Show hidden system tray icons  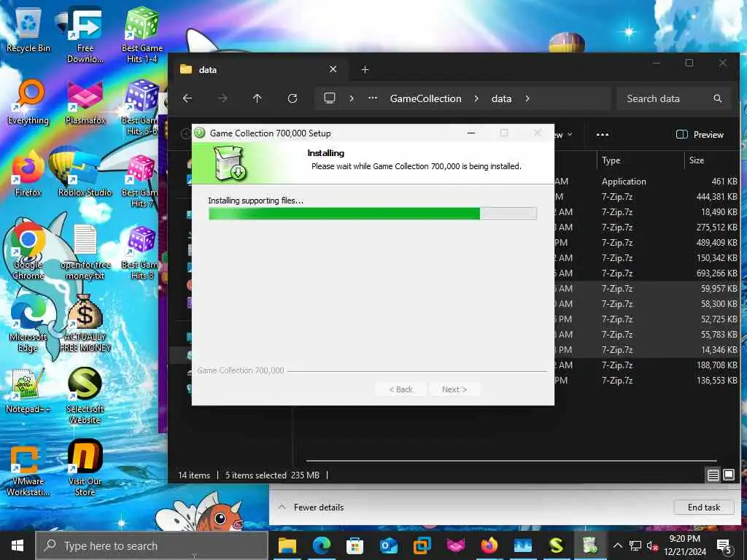coord(617,545)
